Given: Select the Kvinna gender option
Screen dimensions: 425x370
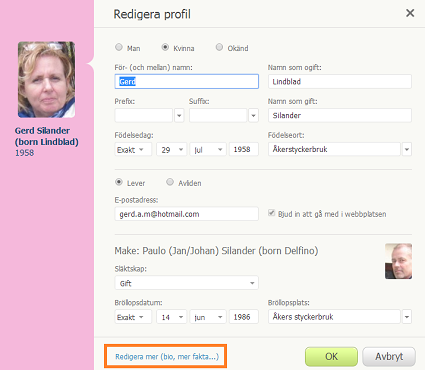Looking at the screenshot, I should pyautogui.click(x=165, y=47).
